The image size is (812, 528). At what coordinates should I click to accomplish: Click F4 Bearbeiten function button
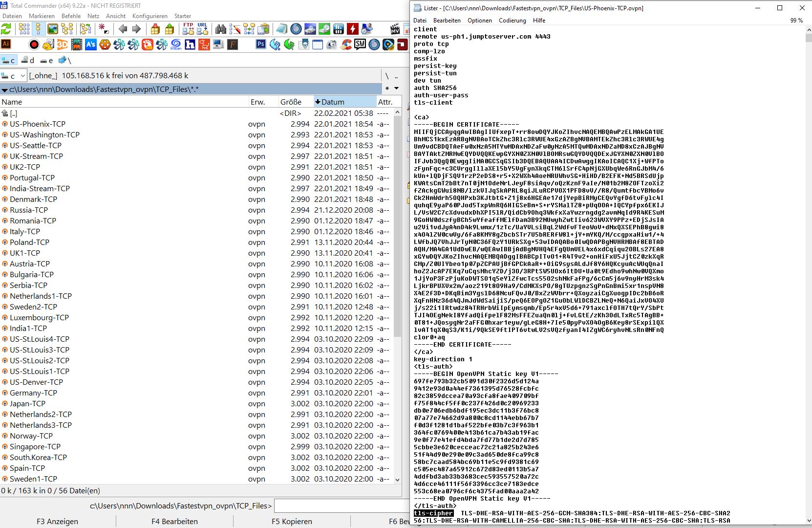174,521
